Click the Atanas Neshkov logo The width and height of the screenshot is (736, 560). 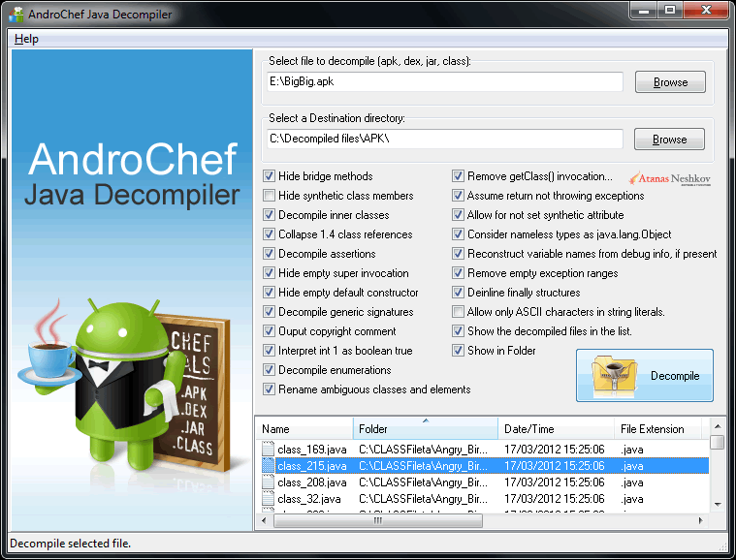[x=670, y=178]
